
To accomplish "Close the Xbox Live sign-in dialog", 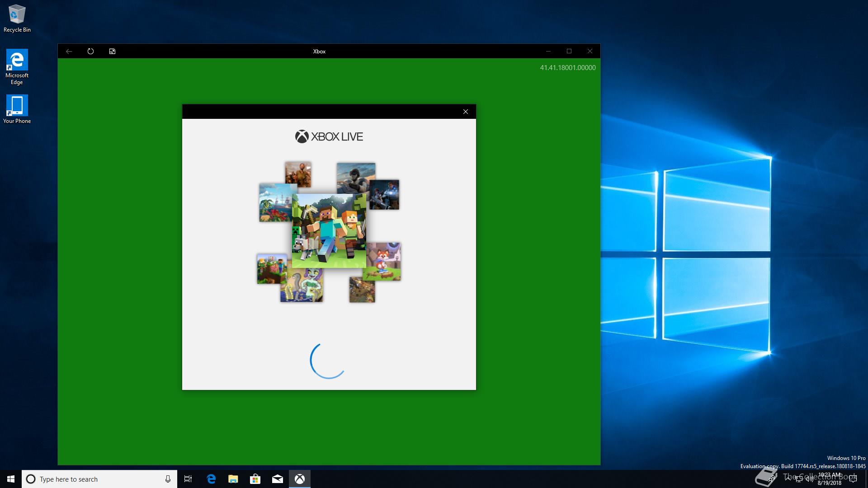I will click(465, 112).
